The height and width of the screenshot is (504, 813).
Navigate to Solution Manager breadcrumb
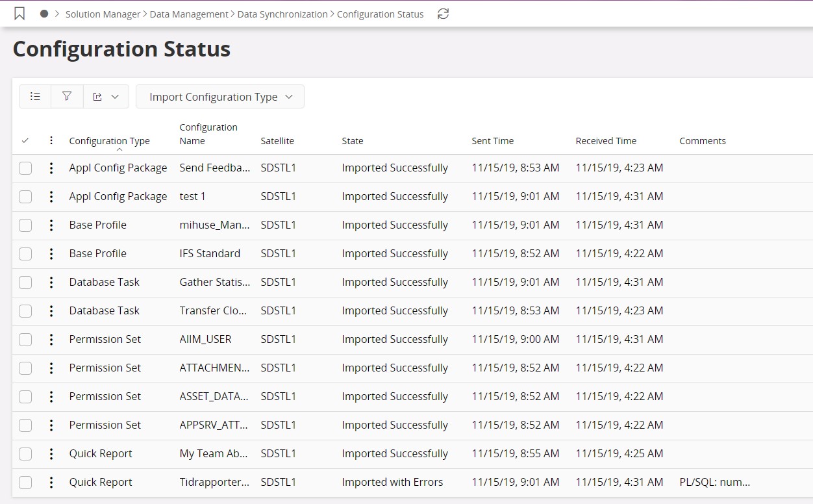pos(103,14)
